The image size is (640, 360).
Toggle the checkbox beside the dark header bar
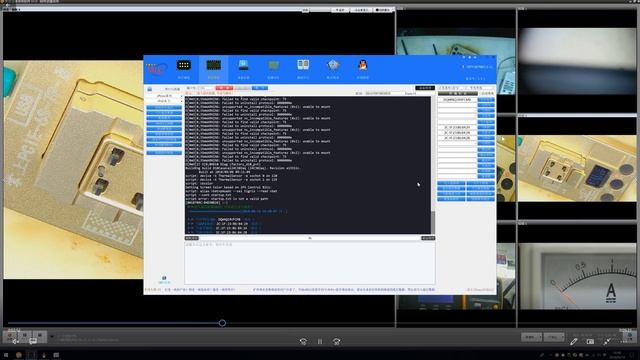pyautogui.click(x=481, y=93)
